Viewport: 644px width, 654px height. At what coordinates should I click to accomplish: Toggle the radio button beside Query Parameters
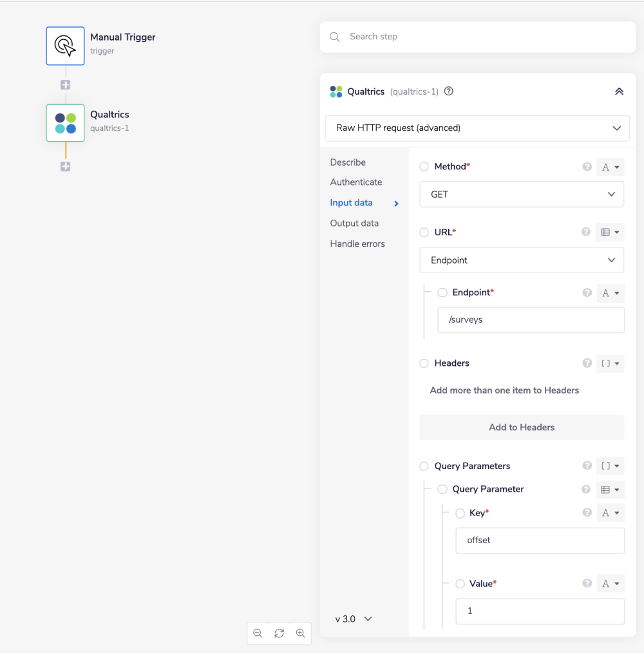[424, 466]
